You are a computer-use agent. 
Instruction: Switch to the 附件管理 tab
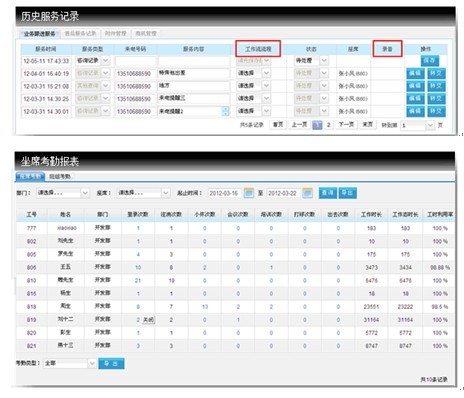pos(116,33)
